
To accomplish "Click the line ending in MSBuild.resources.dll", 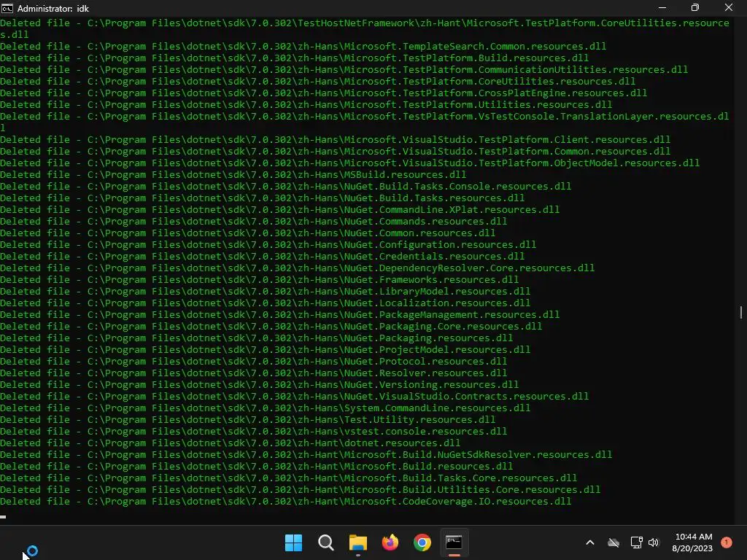I will (233, 175).
